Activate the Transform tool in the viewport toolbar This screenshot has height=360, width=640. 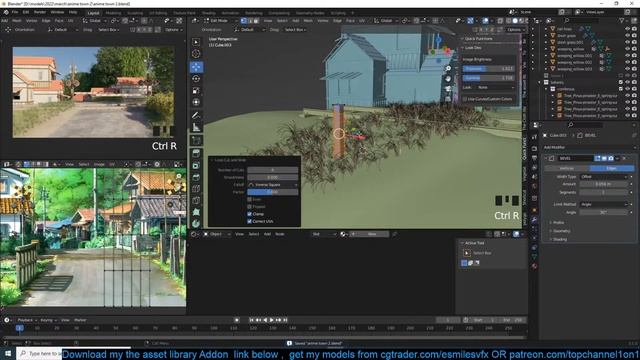click(x=196, y=102)
